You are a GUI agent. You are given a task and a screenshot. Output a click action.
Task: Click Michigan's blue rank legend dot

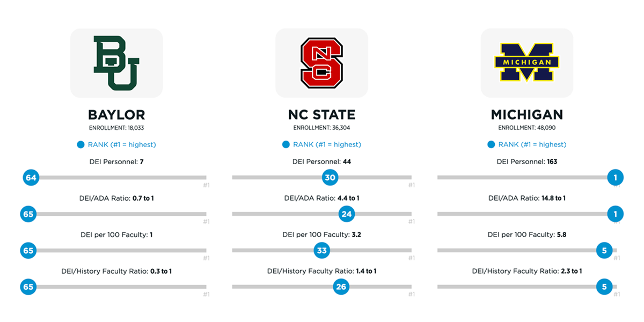point(491,144)
